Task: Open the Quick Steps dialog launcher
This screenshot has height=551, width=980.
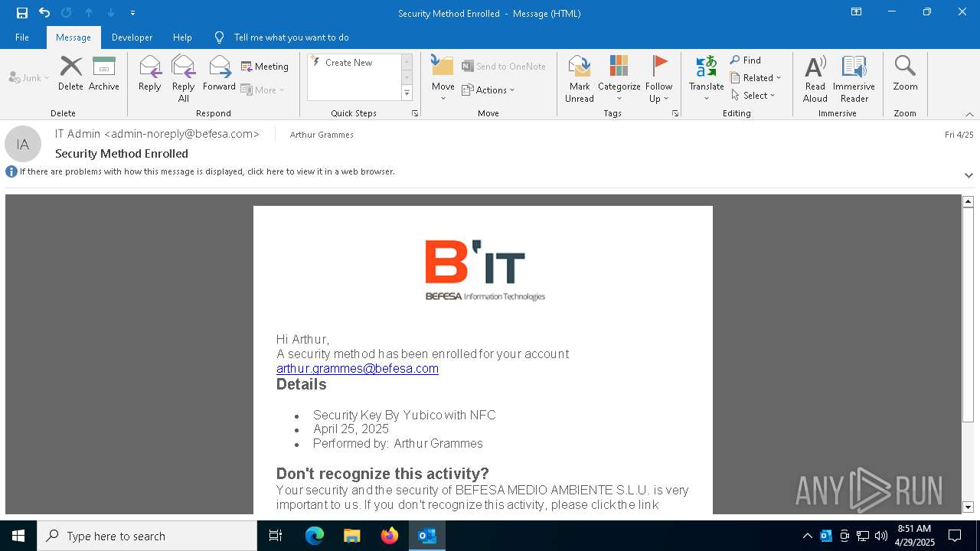Action: click(415, 113)
